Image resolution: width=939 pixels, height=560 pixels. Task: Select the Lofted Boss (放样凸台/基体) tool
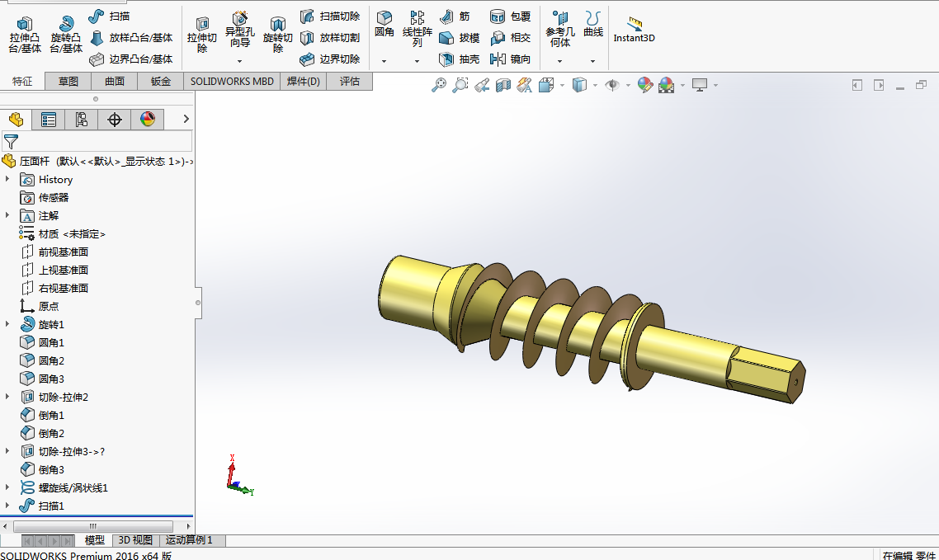(x=131, y=38)
